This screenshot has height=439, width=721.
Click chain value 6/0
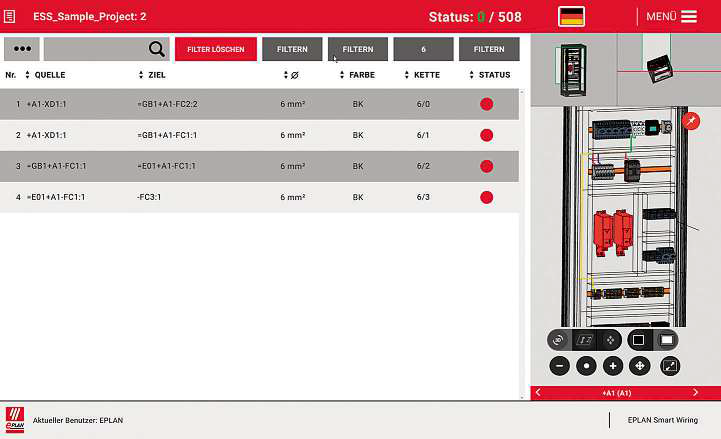click(423, 104)
